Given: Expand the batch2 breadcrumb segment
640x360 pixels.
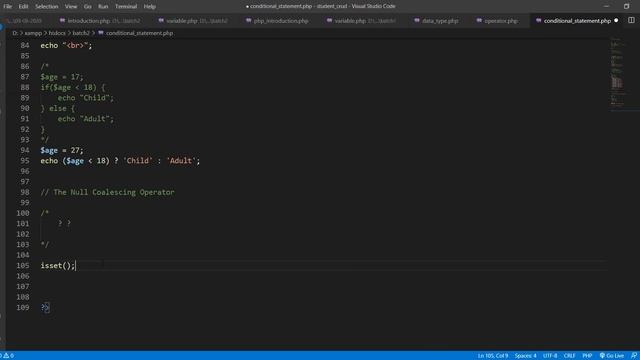Looking at the screenshot, I should (x=81, y=33).
